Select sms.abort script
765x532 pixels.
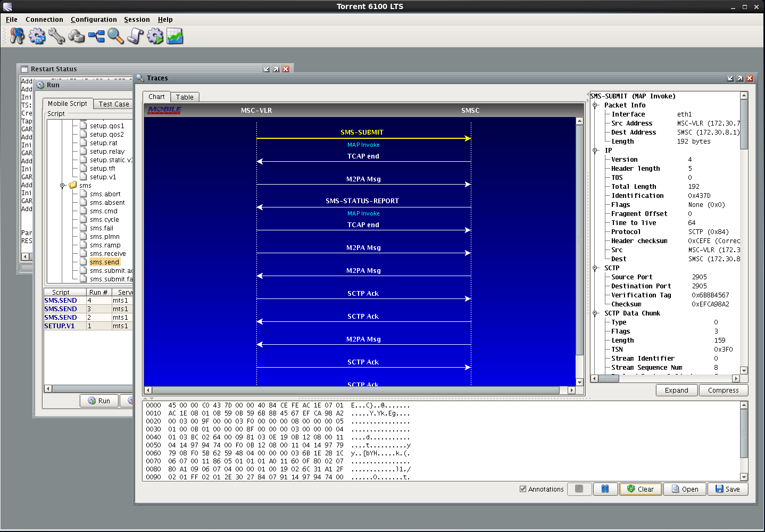point(105,194)
